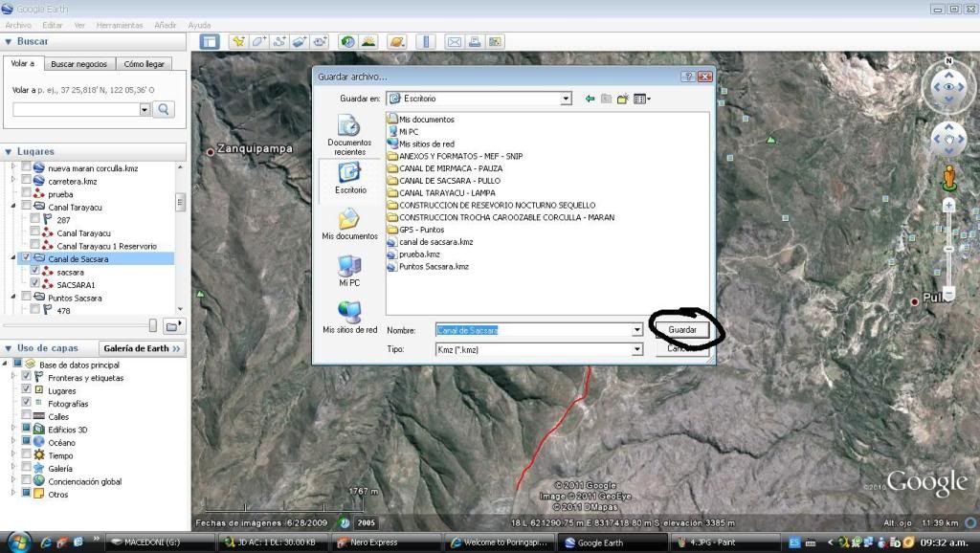The height and width of the screenshot is (553, 980).
Task: Open Documentos recientes shortcut in dialog
Action: (x=349, y=135)
